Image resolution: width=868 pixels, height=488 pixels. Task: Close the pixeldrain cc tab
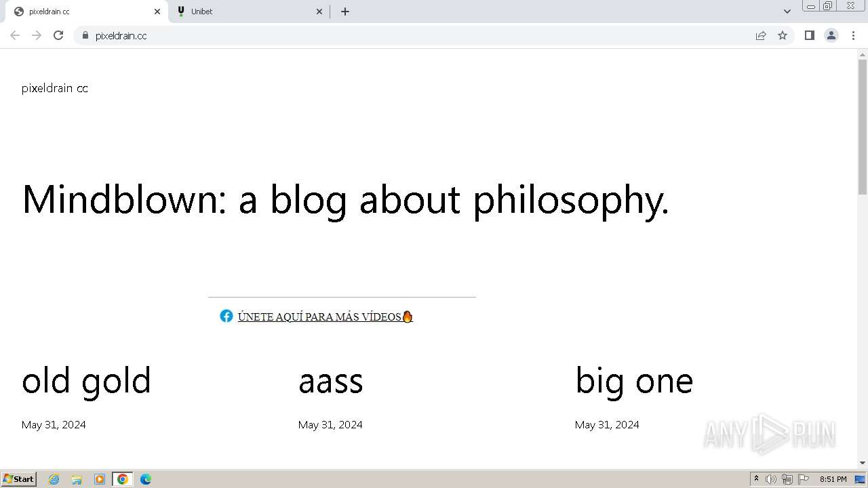point(157,12)
